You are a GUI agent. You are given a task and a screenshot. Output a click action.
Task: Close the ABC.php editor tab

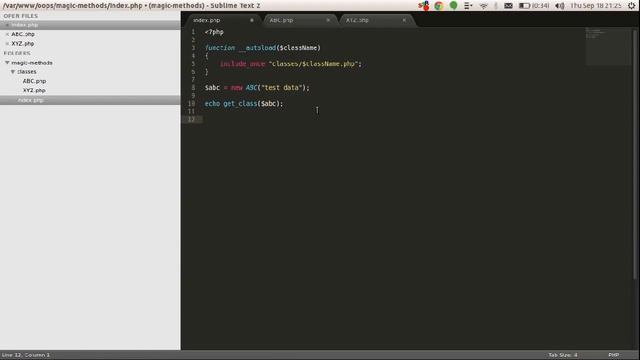coord(328,20)
